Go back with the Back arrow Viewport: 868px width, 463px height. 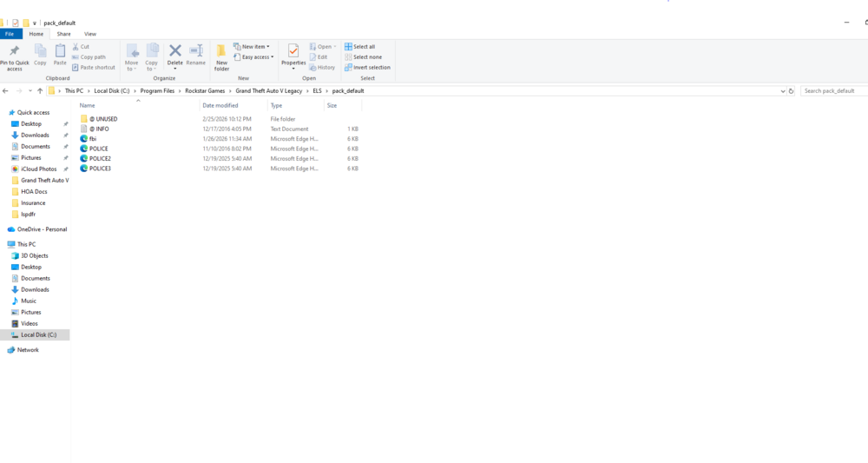click(x=5, y=91)
